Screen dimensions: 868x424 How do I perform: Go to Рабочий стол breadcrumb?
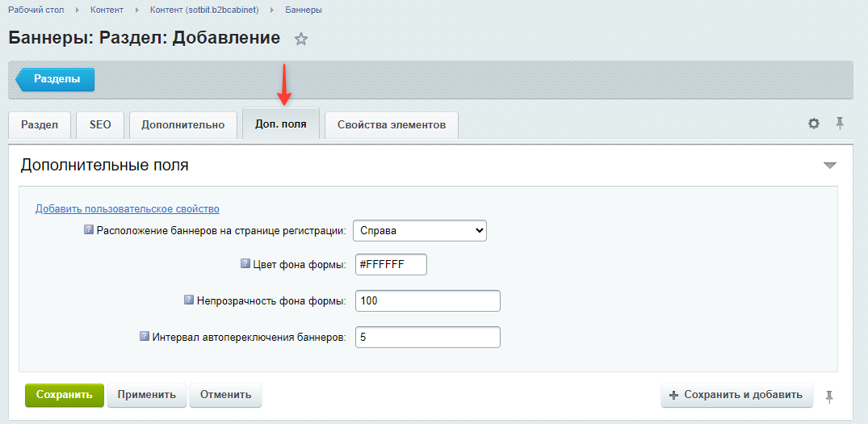tap(36, 10)
